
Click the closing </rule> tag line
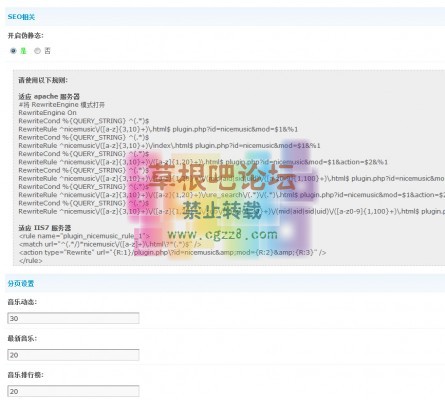pyautogui.click(x=31, y=261)
